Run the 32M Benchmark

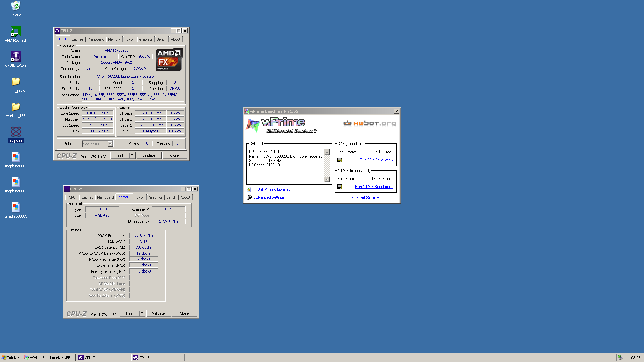pos(376,160)
